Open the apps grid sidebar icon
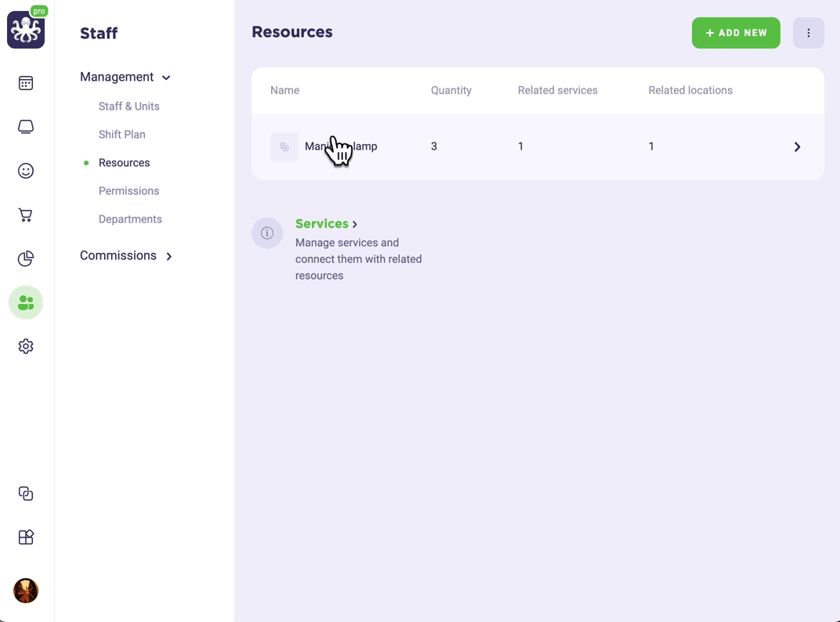 pos(26,537)
